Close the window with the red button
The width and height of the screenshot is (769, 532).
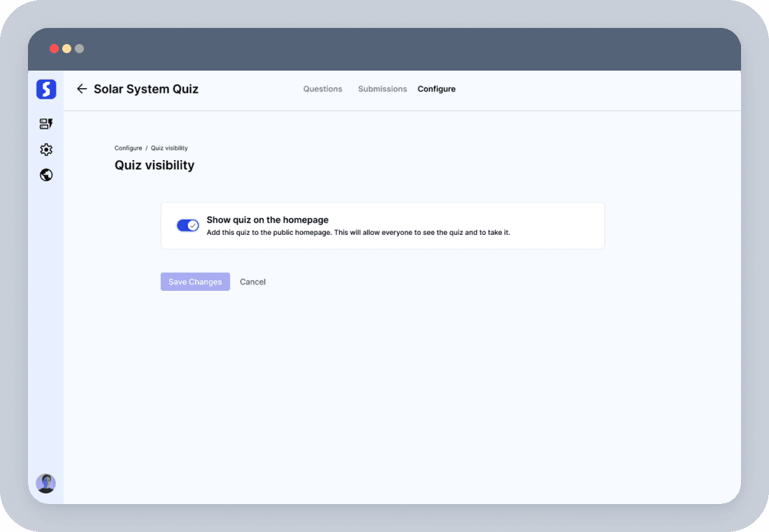click(54, 49)
